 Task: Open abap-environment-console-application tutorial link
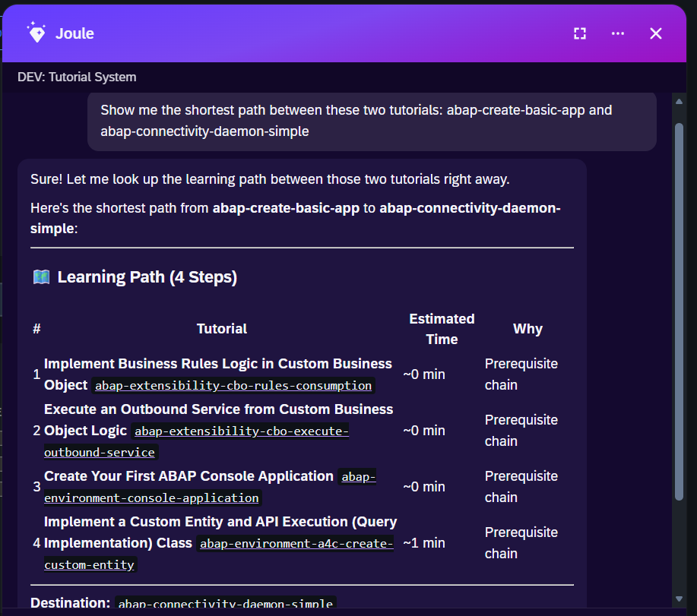coord(151,498)
